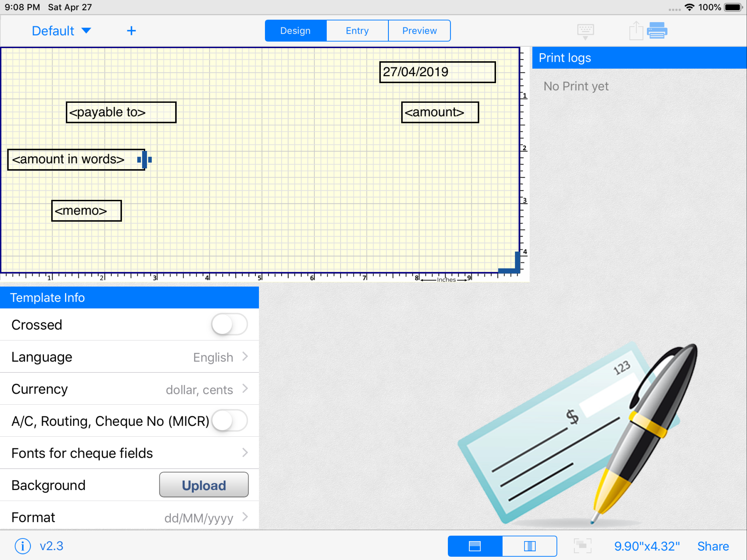Hide keyboard using the keyboard icon
The width and height of the screenshot is (747, 560).
pyautogui.click(x=585, y=31)
